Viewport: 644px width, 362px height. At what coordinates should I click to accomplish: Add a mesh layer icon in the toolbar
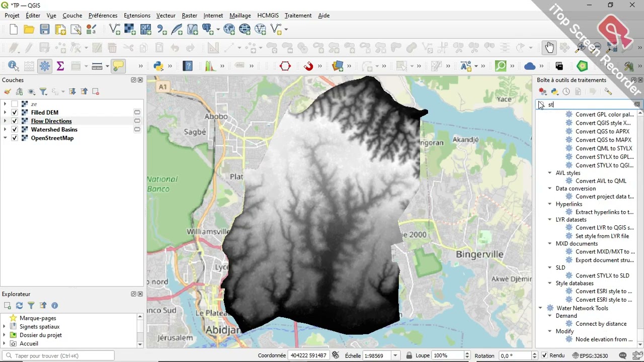pyautogui.click(x=146, y=30)
